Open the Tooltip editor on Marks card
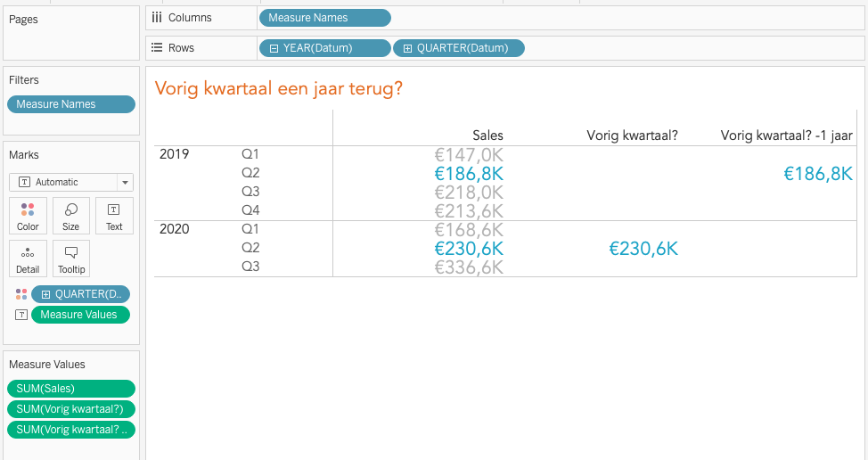The image size is (868, 460). point(70,258)
